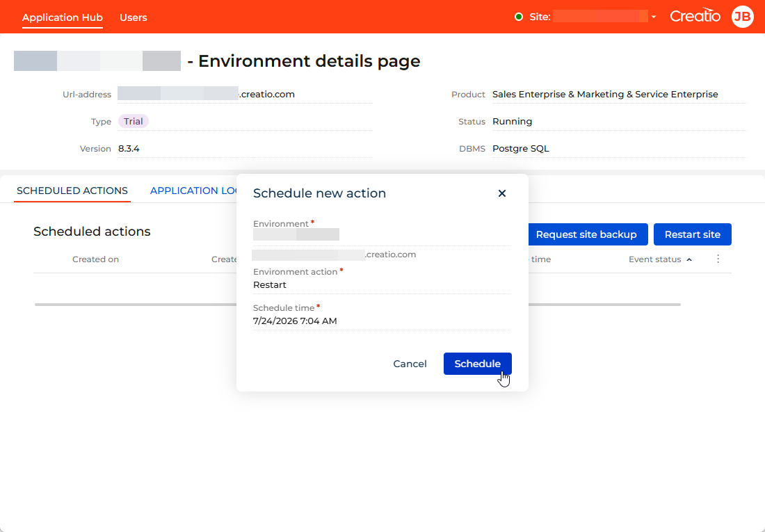Viewport: 765px width, 532px height.
Task: Switch to the Application Log tab
Action: tap(193, 191)
